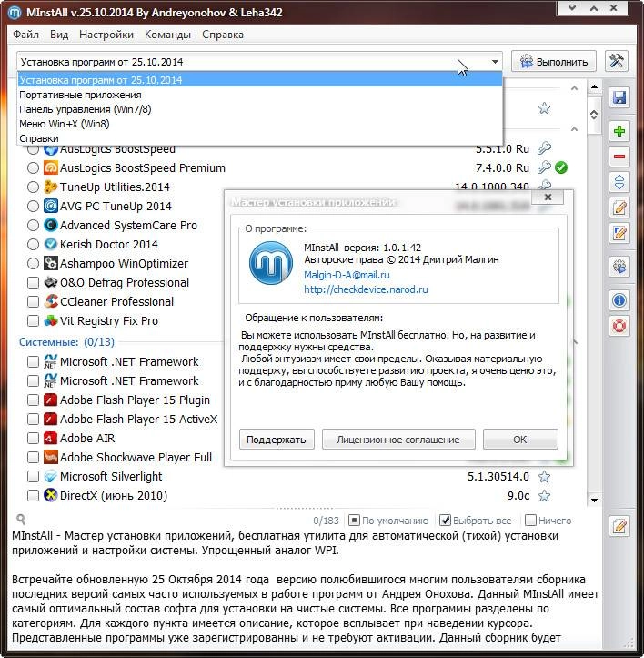The height and width of the screenshot is (658, 644).
Task: Select TuneUp Utilities.2014 radio button
Action: point(33,187)
